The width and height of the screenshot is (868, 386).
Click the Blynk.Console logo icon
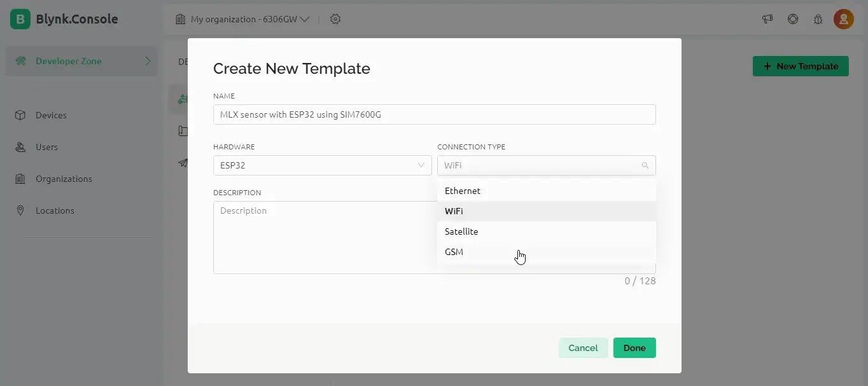[x=20, y=19]
